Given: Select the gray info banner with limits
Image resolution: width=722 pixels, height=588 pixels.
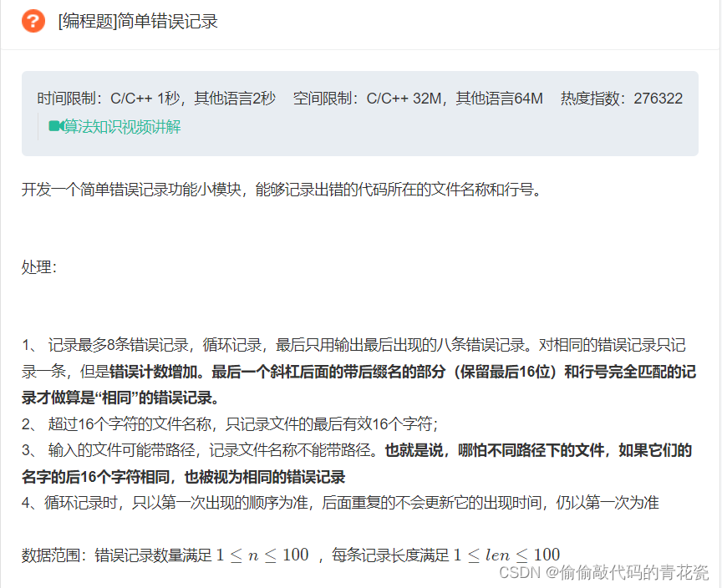Looking at the screenshot, I should pos(361,113).
